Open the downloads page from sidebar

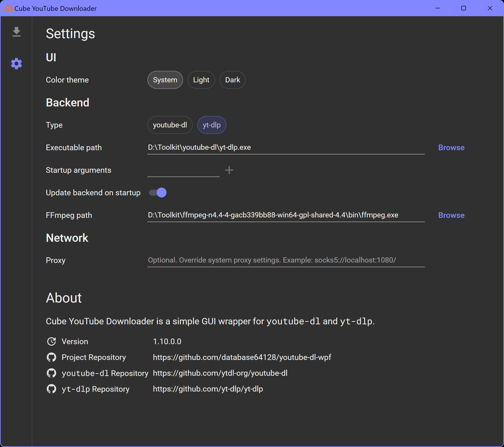point(16,32)
